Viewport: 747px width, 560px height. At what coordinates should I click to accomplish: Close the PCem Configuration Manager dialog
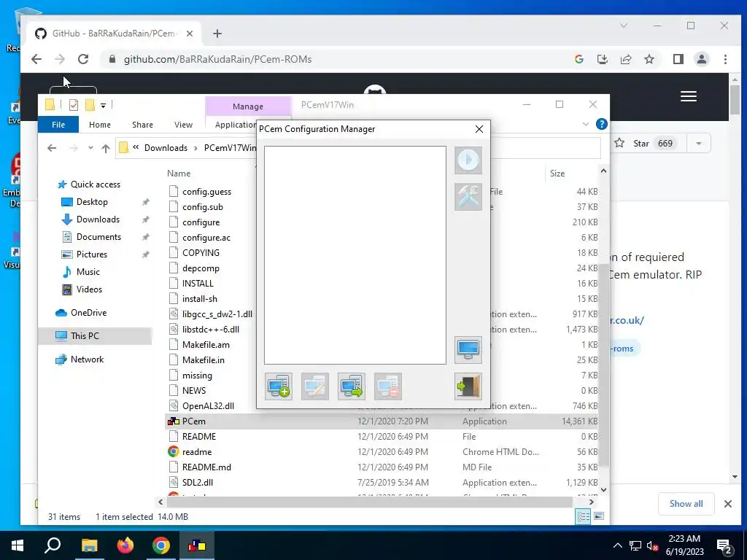(479, 129)
